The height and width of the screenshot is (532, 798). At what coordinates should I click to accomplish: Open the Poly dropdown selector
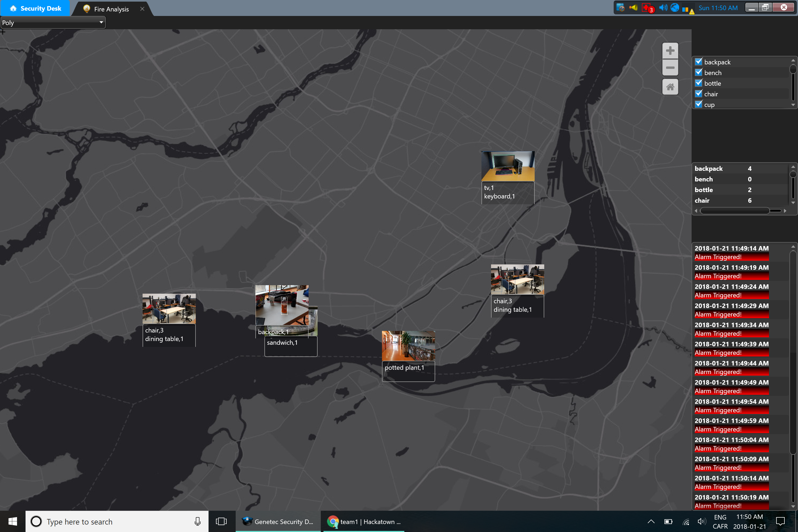[53, 23]
